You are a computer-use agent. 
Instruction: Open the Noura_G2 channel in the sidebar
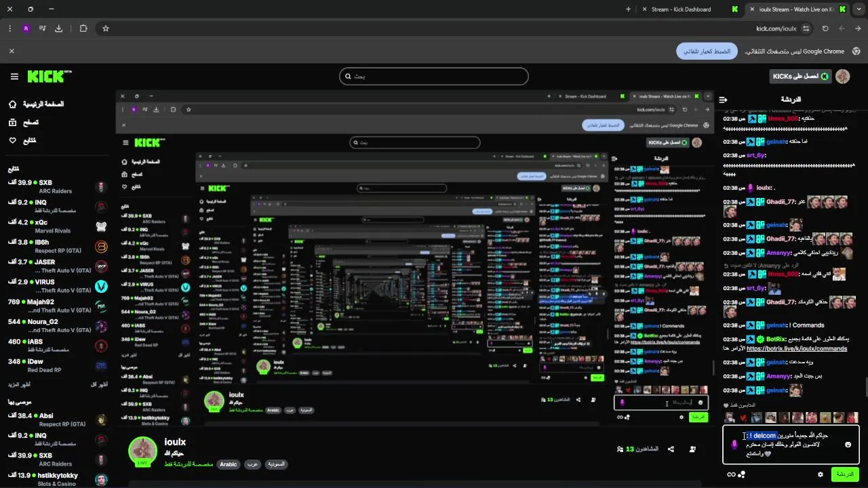coord(58,325)
